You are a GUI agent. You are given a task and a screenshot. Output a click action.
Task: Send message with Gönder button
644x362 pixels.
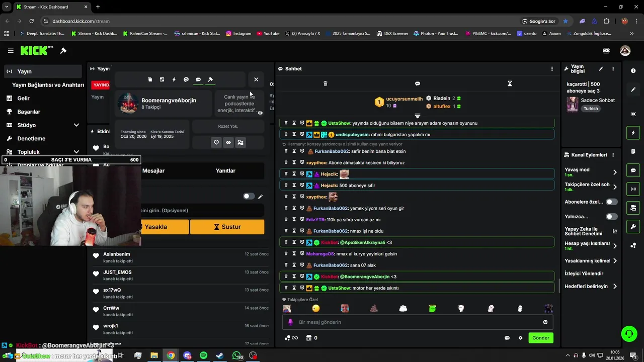click(x=541, y=338)
